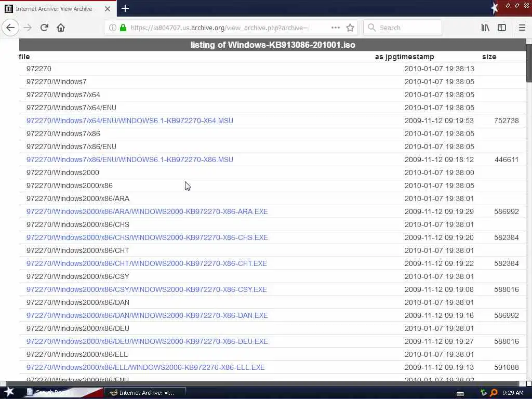Open the Firefox home page
This screenshot has width=532, height=399.
[x=61, y=28]
